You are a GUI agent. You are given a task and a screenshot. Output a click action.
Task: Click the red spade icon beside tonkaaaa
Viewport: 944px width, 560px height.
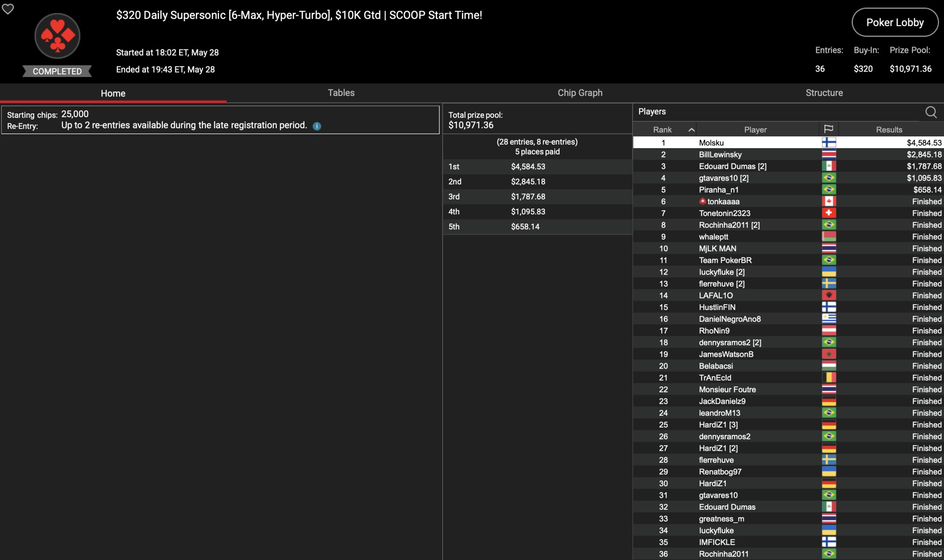click(702, 201)
